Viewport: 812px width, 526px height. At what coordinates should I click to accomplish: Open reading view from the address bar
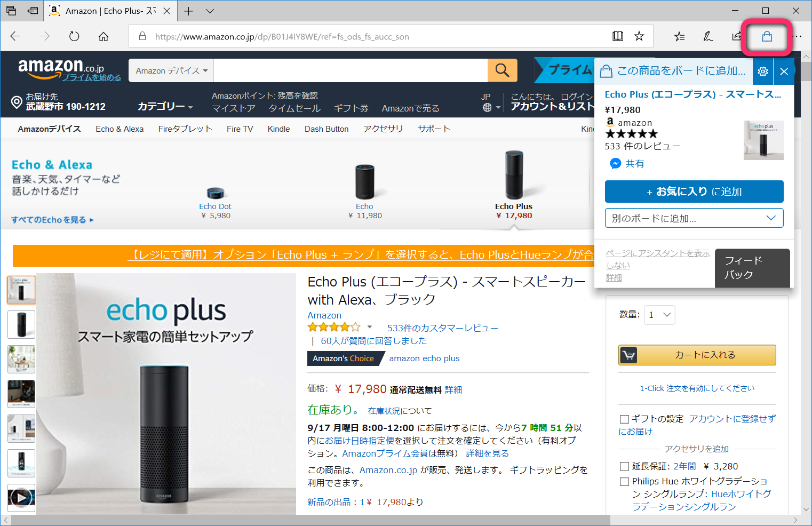point(617,36)
